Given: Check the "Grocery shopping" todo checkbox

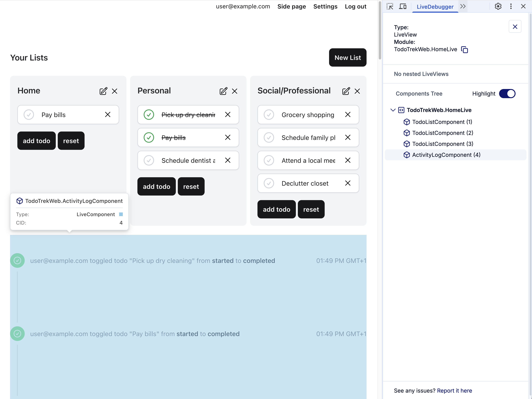Looking at the screenshot, I should coord(269,115).
